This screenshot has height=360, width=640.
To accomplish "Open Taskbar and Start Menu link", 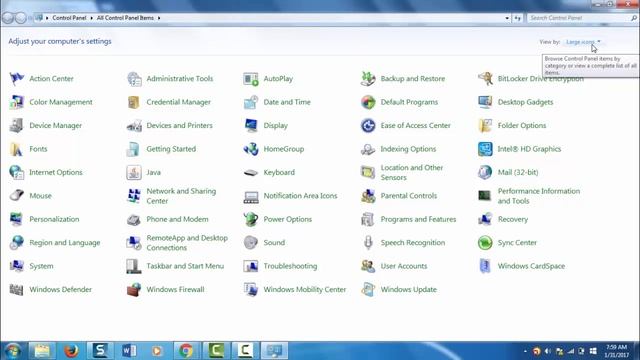I will [185, 266].
